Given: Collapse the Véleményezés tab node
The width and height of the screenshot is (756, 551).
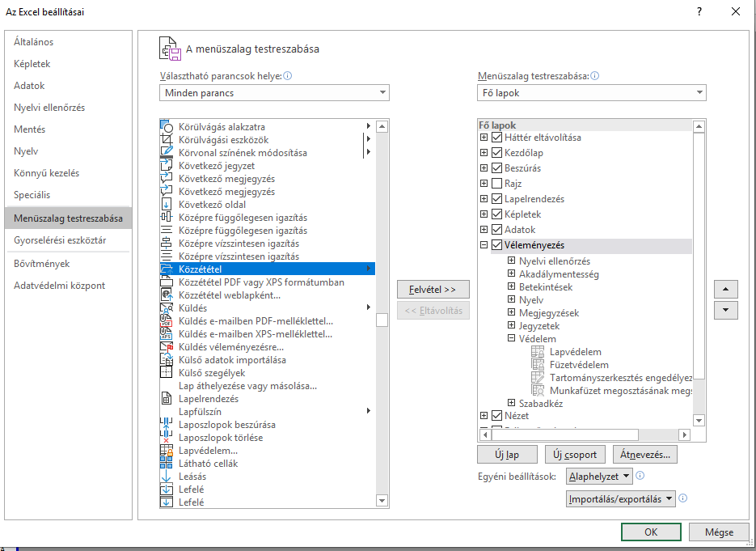Looking at the screenshot, I should click(x=484, y=245).
